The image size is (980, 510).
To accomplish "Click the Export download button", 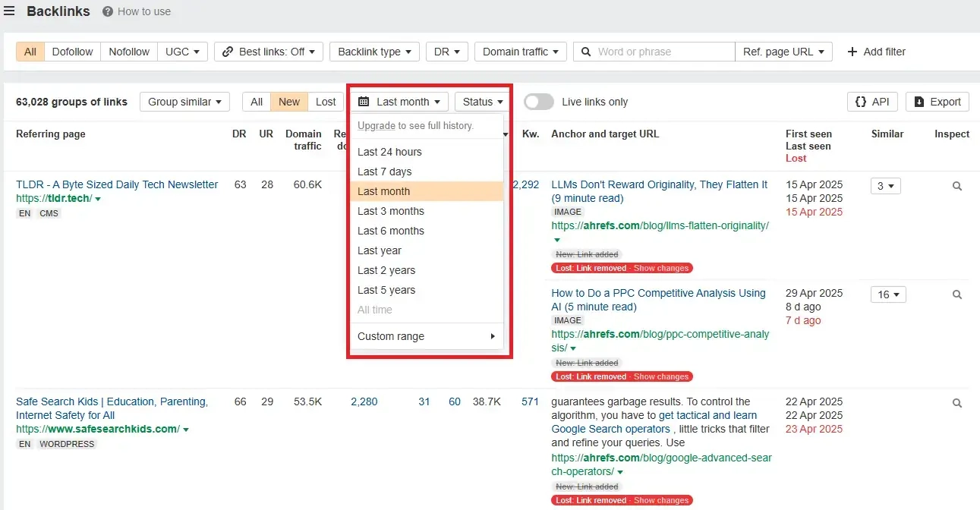I will (x=937, y=102).
